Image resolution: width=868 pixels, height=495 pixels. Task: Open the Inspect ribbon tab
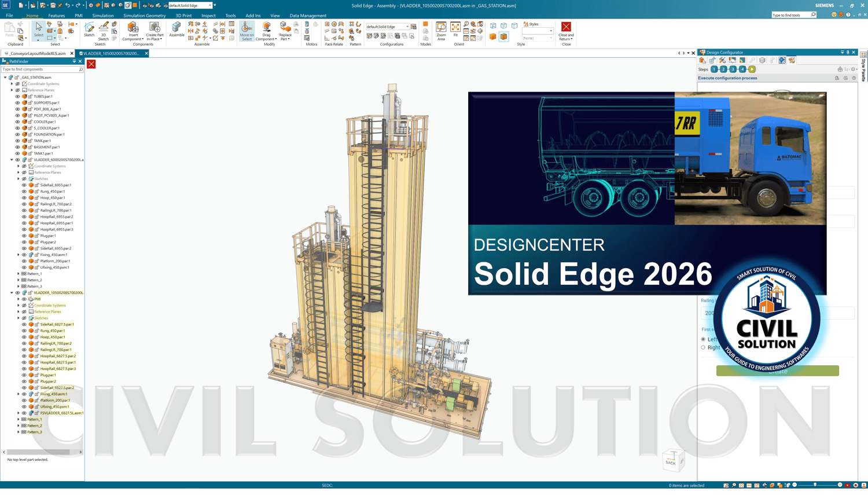[x=208, y=16]
